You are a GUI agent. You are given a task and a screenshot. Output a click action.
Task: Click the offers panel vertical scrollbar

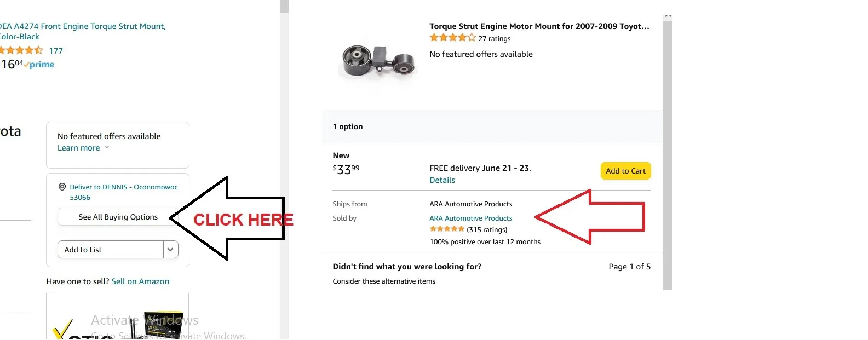tap(667, 152)
